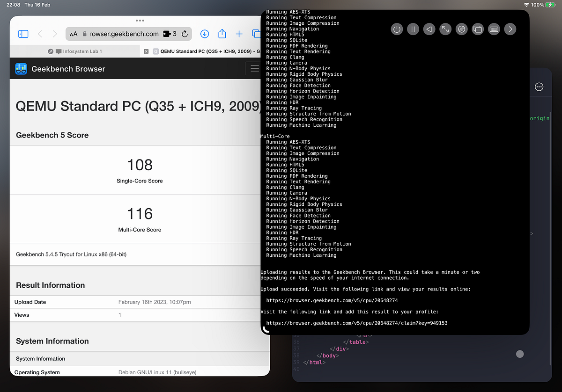Open the window options via the three dots
562x392 pixels.
coord(140,21)
